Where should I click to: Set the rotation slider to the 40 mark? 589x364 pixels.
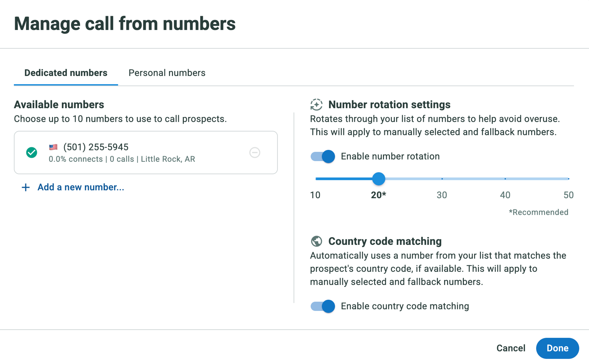click(x=505, y=179)
